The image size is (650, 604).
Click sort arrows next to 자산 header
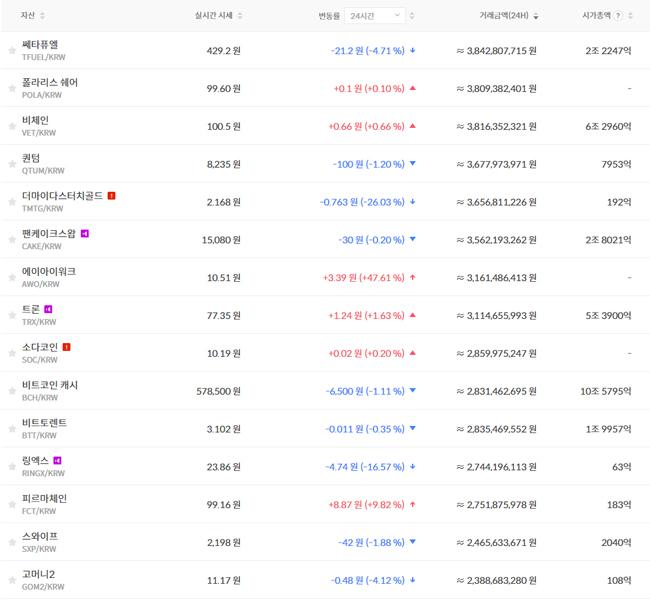click(x=42, y=16)
